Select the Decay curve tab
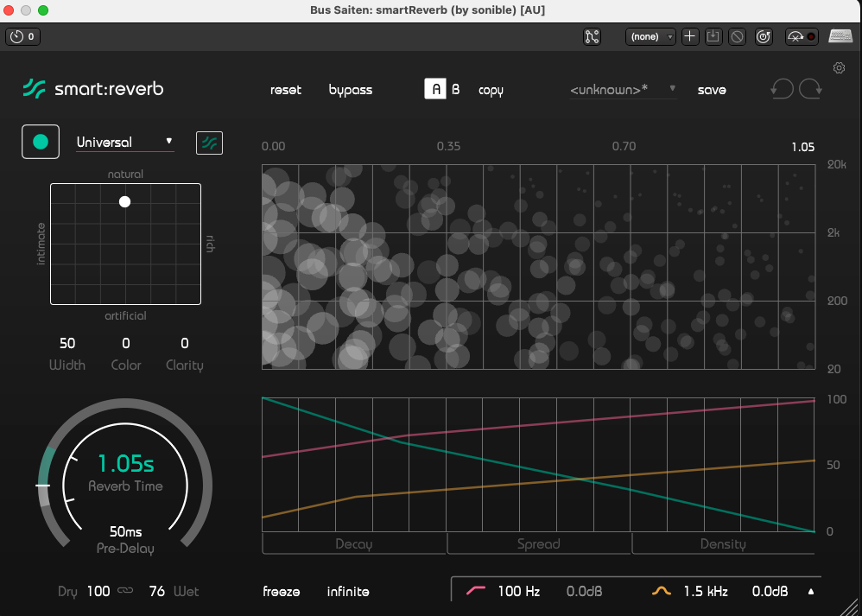This screenshot has width=862, height=616. [x=354, y=544]
